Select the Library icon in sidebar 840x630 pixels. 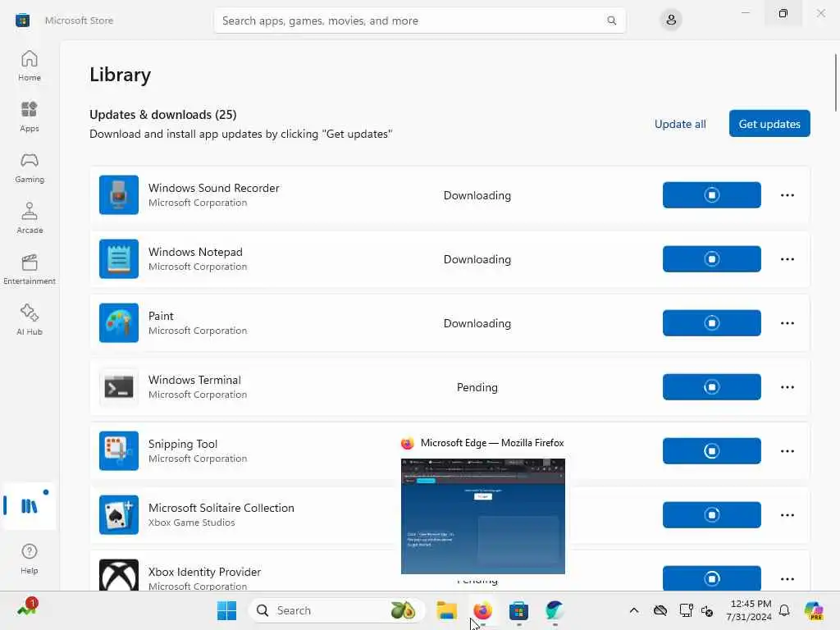point(29,506)
